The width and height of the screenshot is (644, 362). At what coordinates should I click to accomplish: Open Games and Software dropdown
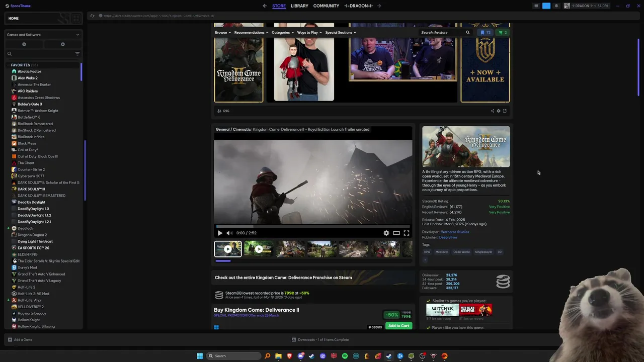(43, 35)
